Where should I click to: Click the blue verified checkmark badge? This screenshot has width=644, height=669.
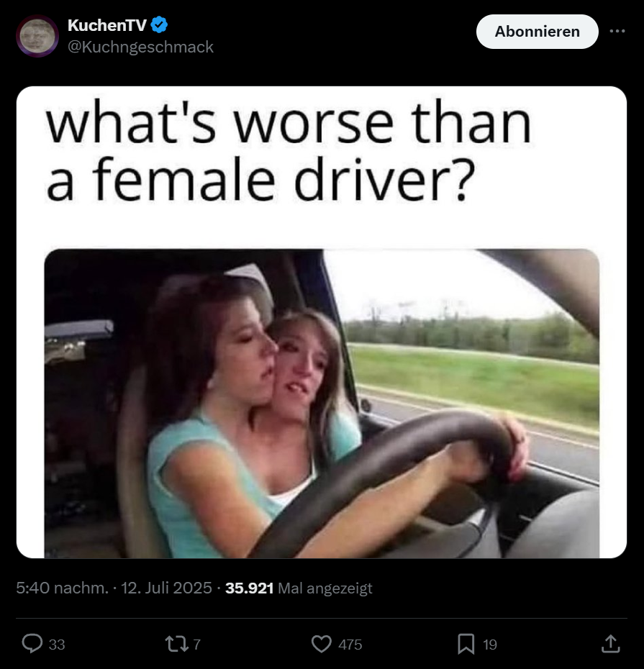click(x=159, y=25)
